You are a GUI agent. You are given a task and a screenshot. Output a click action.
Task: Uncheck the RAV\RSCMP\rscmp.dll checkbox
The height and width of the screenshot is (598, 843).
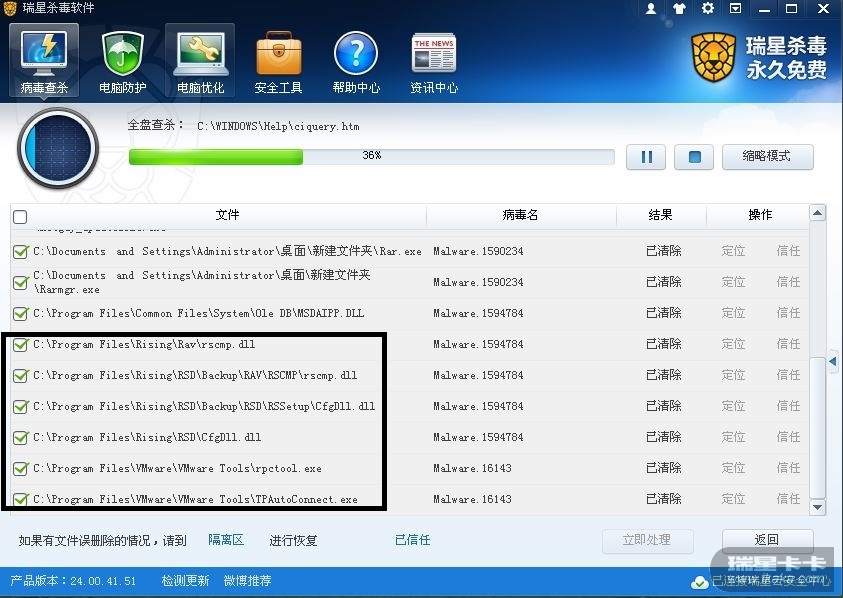click(20, 376)
